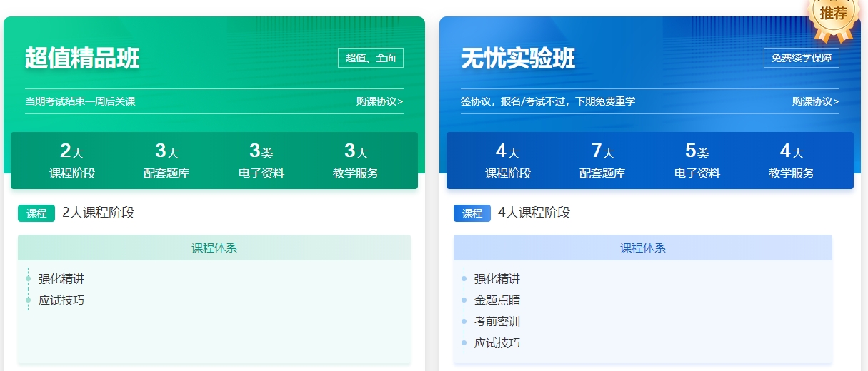Select 考前密训 in the course list

497,322
